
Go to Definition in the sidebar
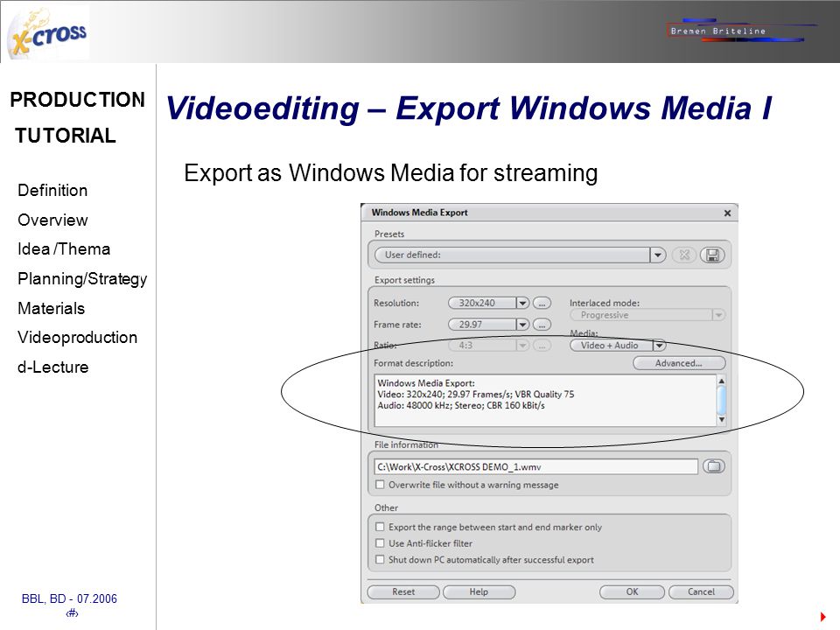pyautogui.click(x=52, y=190)
